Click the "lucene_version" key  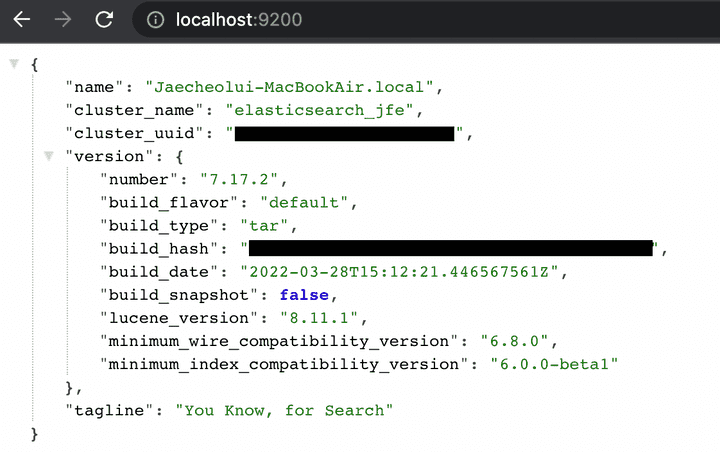tap(179, 318)
